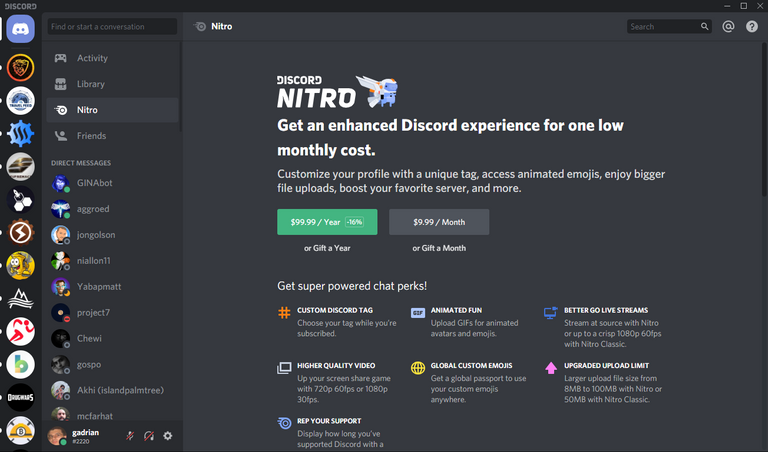Open direct message with mcfarhat
The width and height of the screenshot is (768, 452).
(112, 414)
